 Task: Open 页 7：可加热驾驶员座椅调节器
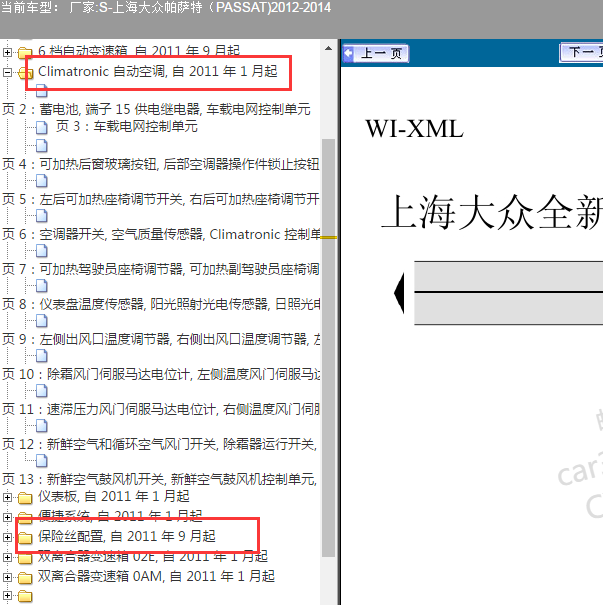(160, 269)
